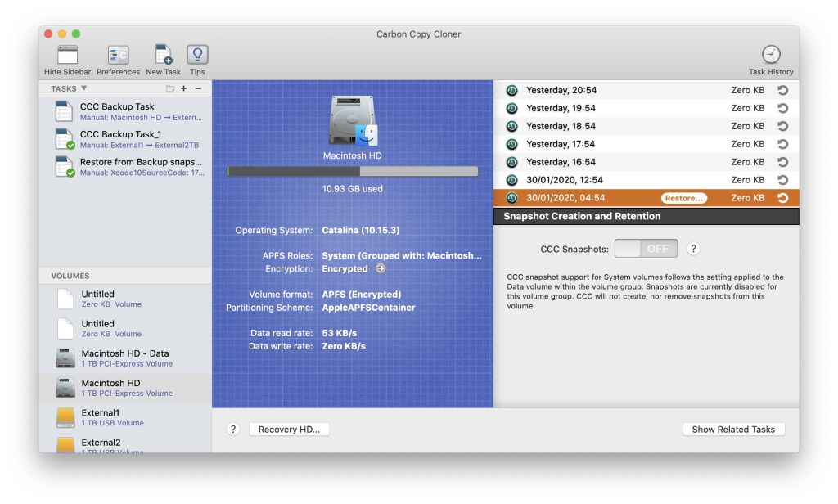
Task: Toggle the CCC Snapshots switch
Action: pos(647,249)
